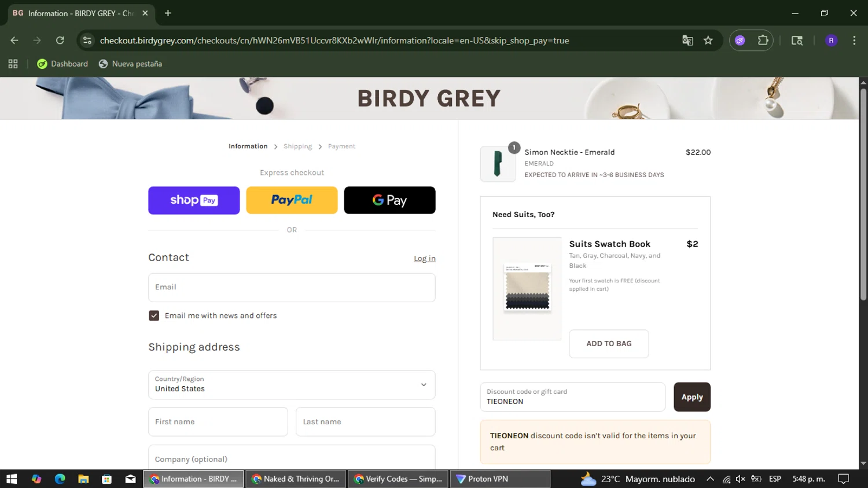868x488 pixels.
Task: Click the TIEONEON invalid discount message
Action: pos(595,442)
